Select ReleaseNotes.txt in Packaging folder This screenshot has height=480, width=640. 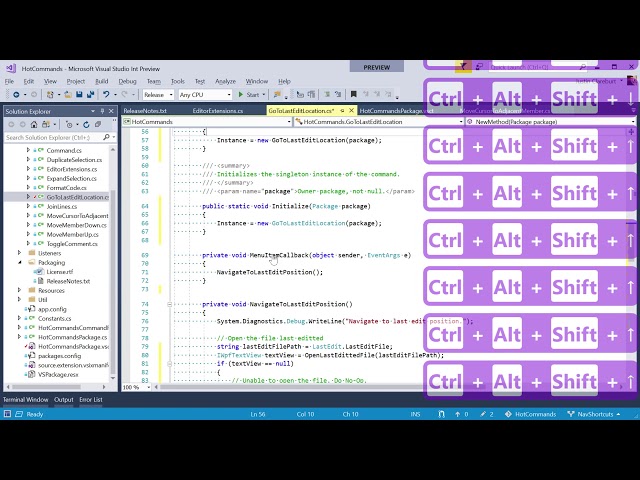pos(68,281)
